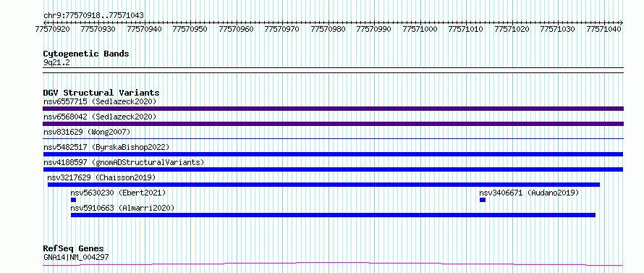Click the left arrowhead of the ruler
Screen dimensions: 644x273
pos(45,22)
